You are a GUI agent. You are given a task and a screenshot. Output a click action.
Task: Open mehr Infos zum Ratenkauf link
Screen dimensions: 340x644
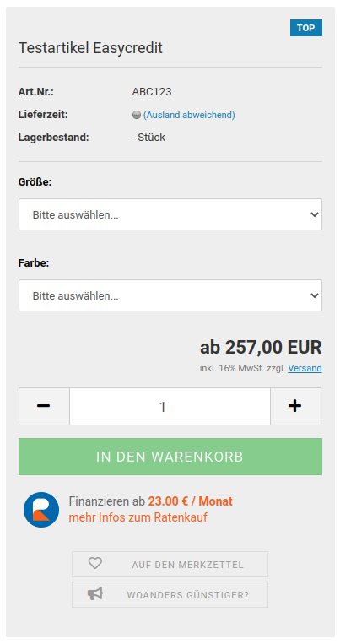(138, 517)
